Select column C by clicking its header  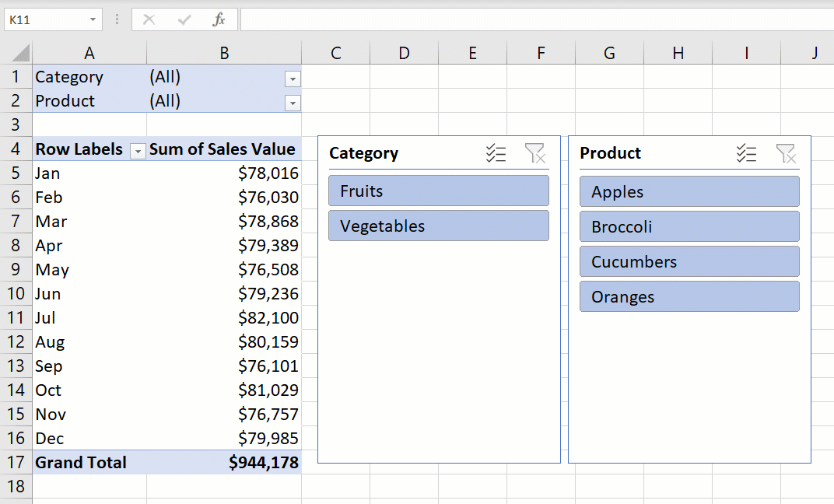(x=335, y=53)
